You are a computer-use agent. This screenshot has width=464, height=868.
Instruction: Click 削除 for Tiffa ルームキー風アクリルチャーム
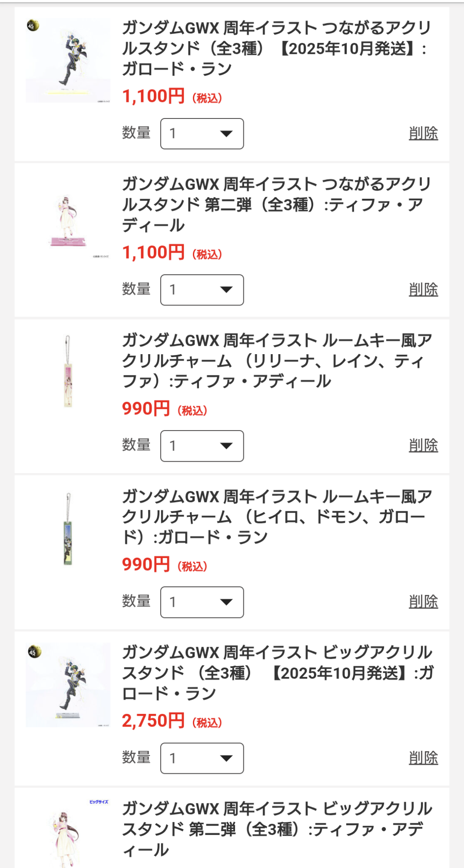423,446
